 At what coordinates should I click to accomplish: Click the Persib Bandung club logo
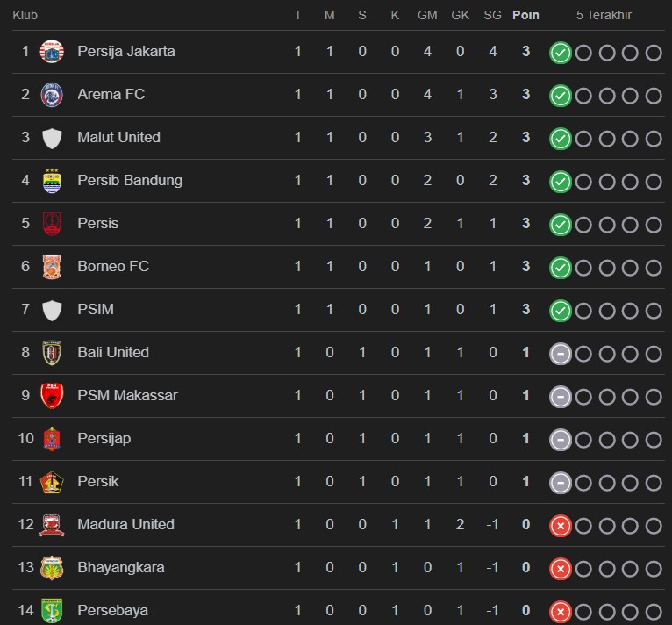(53, 181)
